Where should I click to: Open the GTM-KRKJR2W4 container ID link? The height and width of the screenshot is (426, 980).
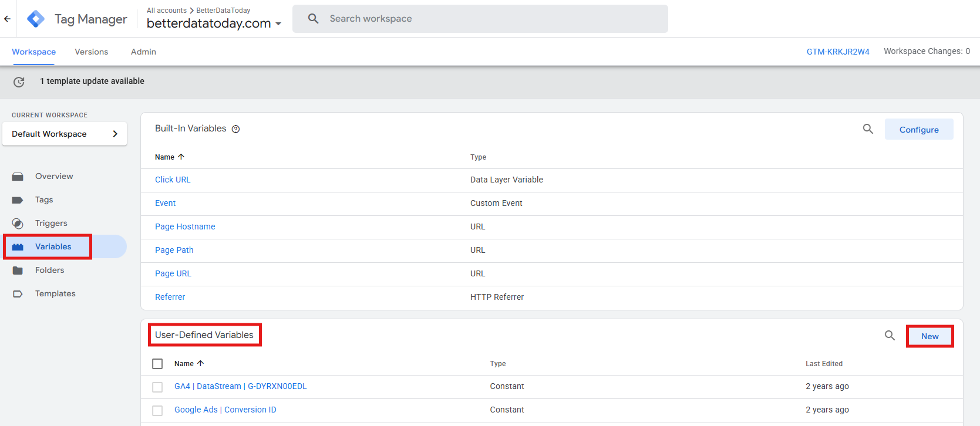click(838, 52)
